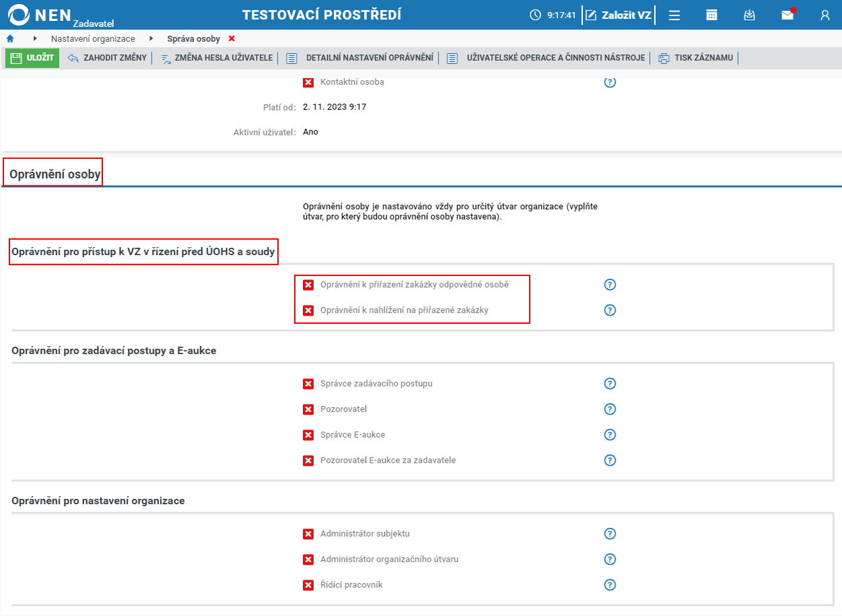The height and width of the screenshot is (616, 842).
Task: Enable Administrátor subjektu checkbox
Action: tap(308, 534)
